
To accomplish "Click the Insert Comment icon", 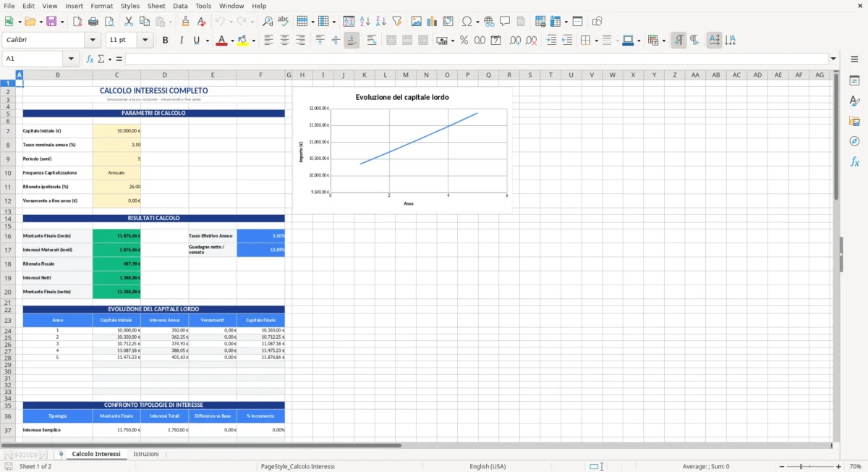I will (x=505, y=22).
